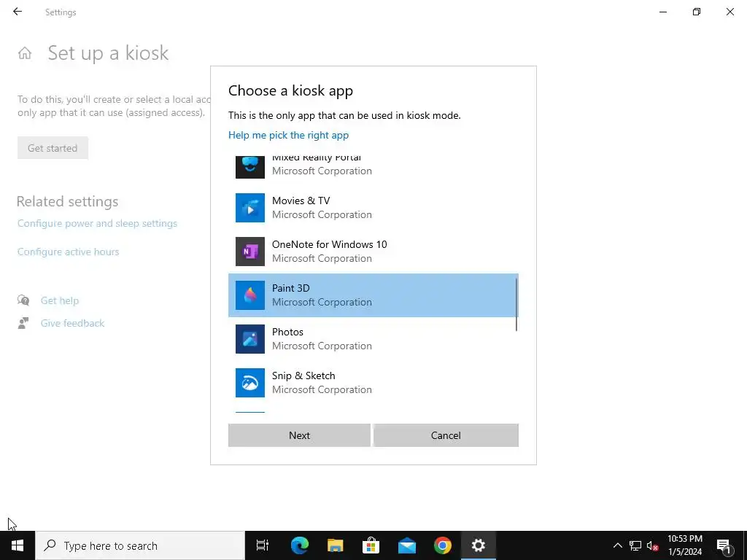Open Settings home icon

tap(25, 52)
